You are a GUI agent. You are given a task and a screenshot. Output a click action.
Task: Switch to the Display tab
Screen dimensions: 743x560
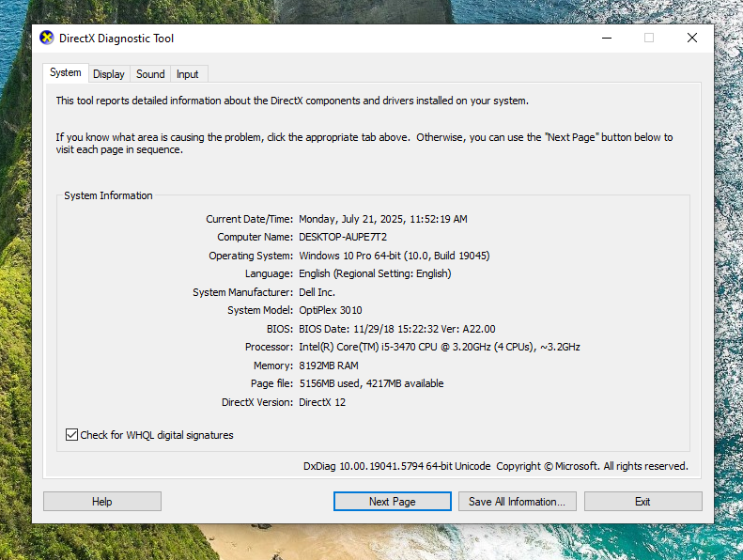(109, 74)
